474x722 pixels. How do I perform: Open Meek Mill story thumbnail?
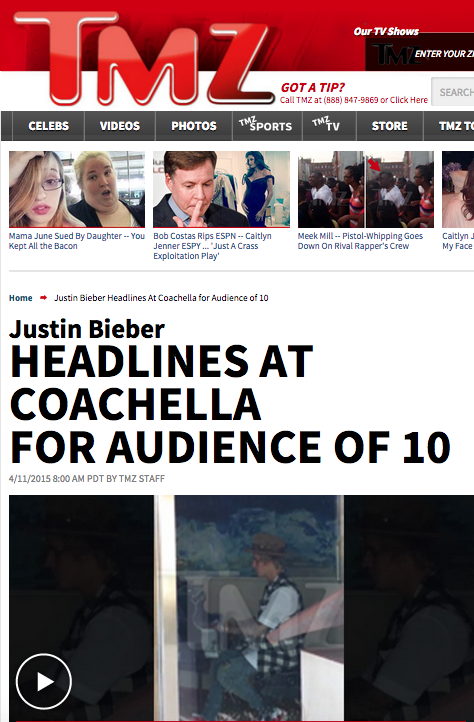pos(366,189)
